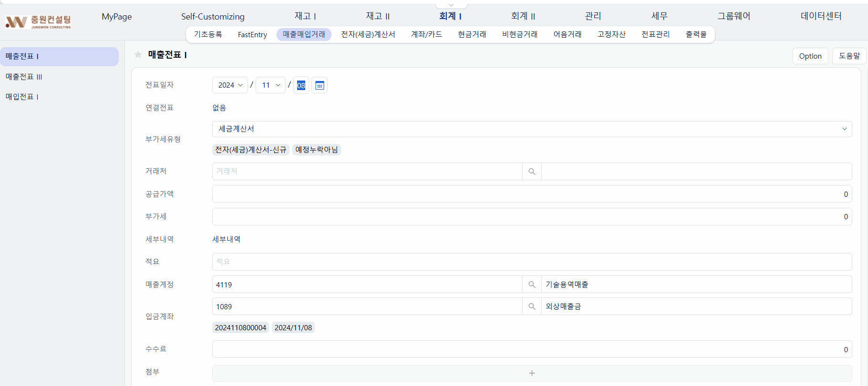Viewport: 868px width, 386px height.
Task: Click the search icon for 입금계좌 1089
Action: (x=532, y=306)
